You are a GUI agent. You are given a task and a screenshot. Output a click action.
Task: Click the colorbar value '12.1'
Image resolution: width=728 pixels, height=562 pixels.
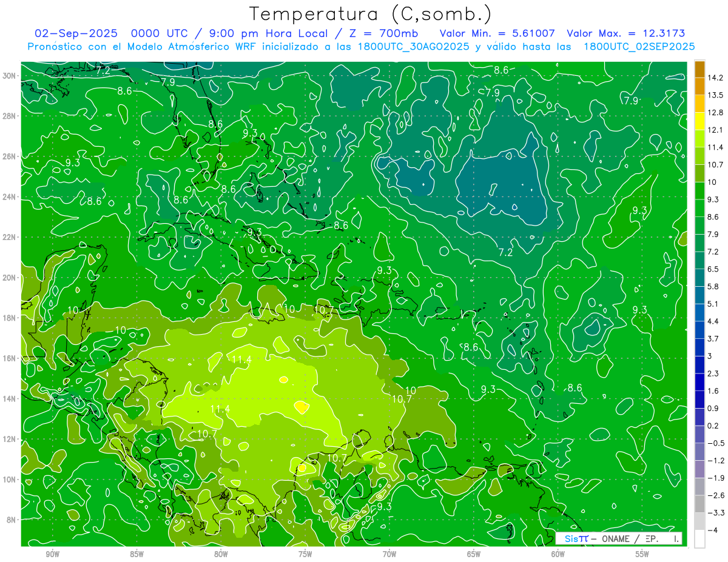(x=715, y=130)
